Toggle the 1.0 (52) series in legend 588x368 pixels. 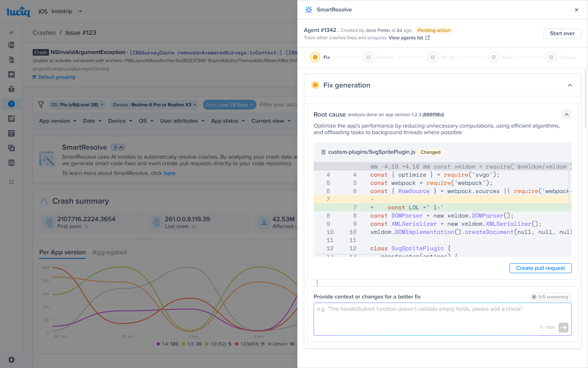[218, 344]
